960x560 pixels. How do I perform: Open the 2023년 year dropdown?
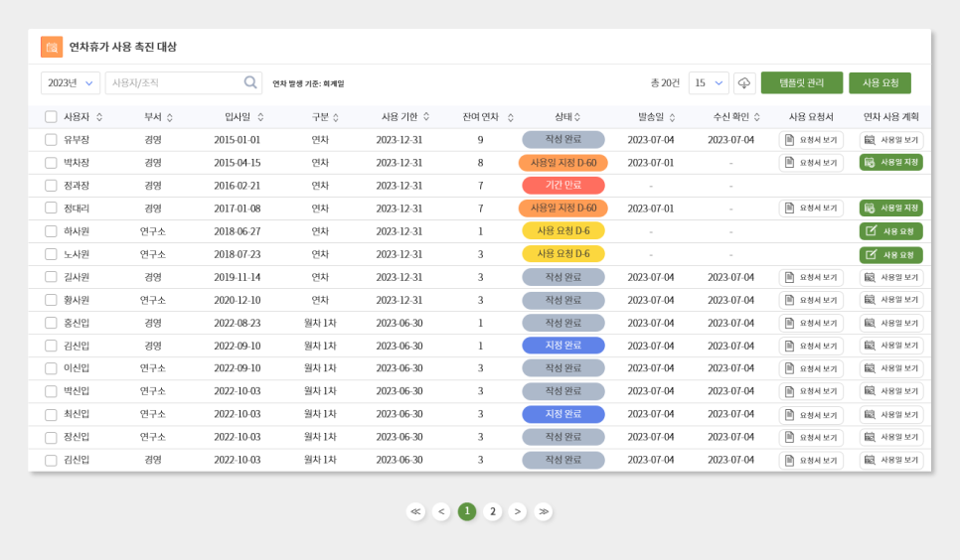pyautogui.click(x=70, y=82)
